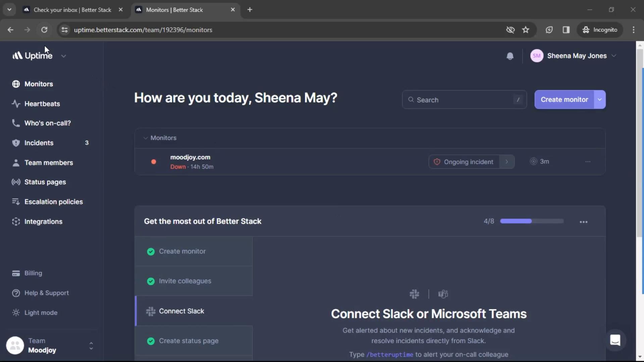Click the notification bell icon

510,56
